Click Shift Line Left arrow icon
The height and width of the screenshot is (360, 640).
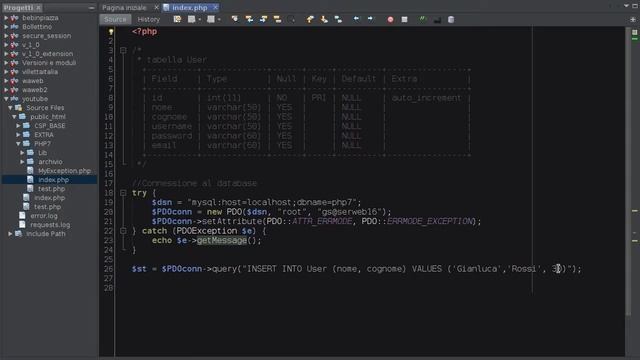(x=356, y=19)
